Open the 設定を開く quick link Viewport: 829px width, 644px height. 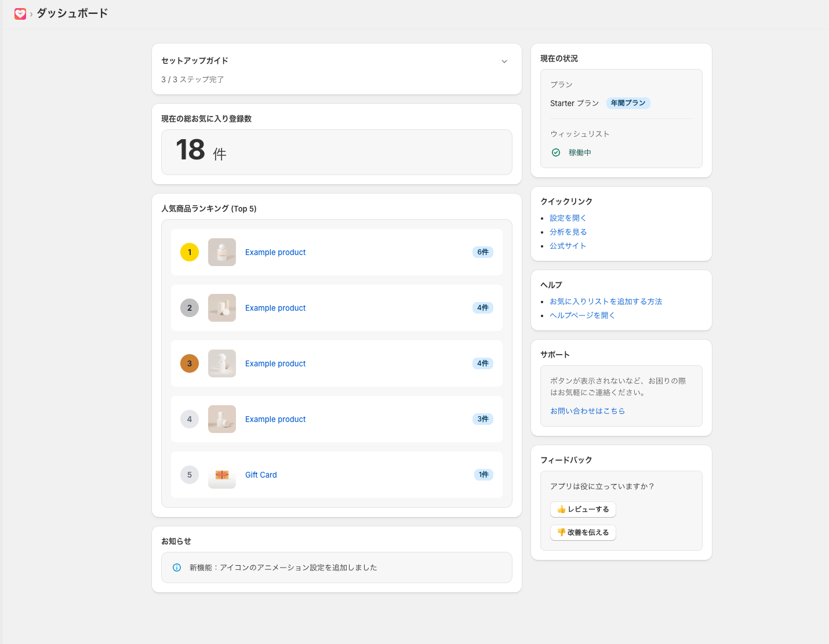click(x=568, y=217)
